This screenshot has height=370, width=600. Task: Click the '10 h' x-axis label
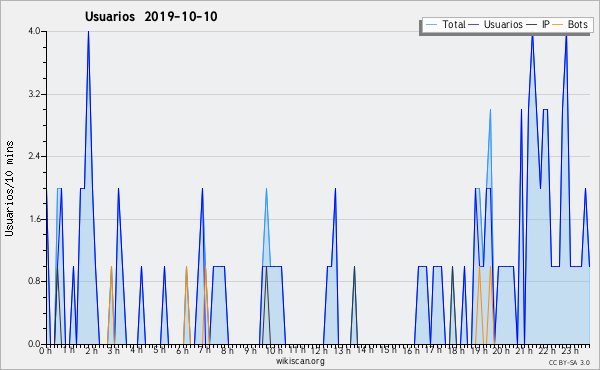pyautogui.click(x=274, y=350)
